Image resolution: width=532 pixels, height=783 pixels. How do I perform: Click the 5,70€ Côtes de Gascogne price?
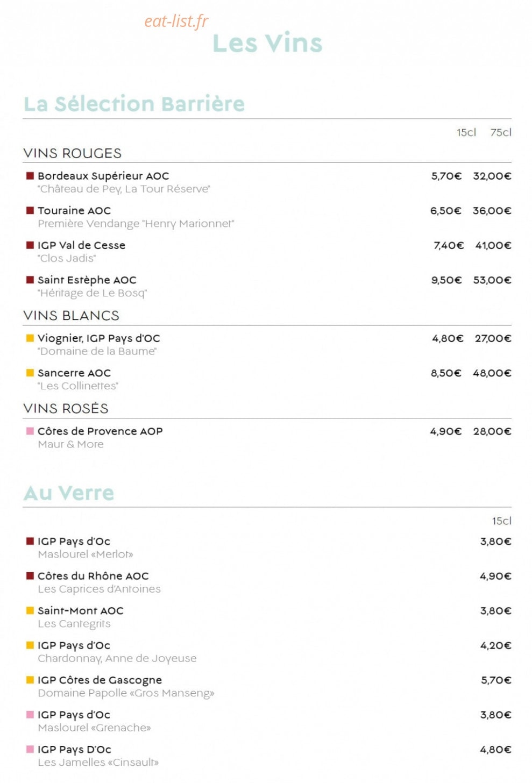pyautogui.click(x=496, y=680)
